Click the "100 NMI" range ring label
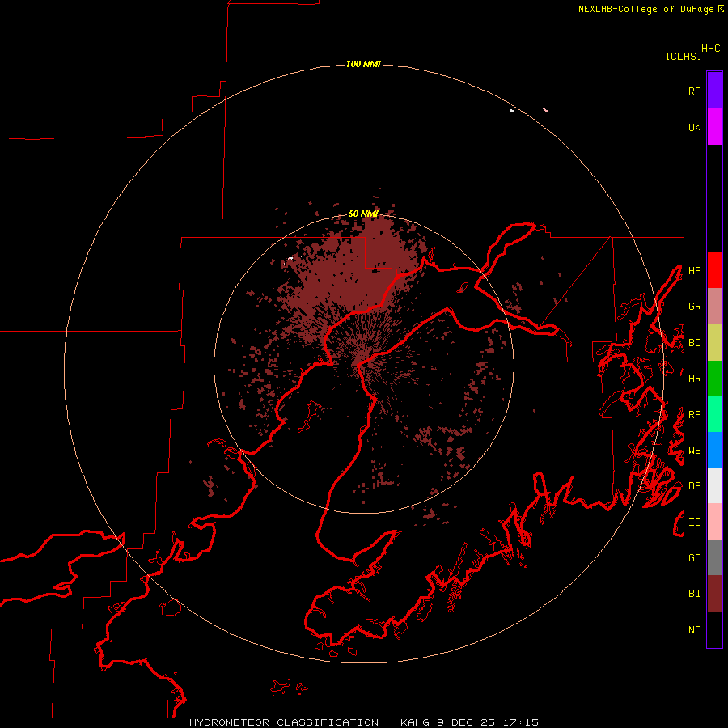728x728 pixels. coord(363,64)
